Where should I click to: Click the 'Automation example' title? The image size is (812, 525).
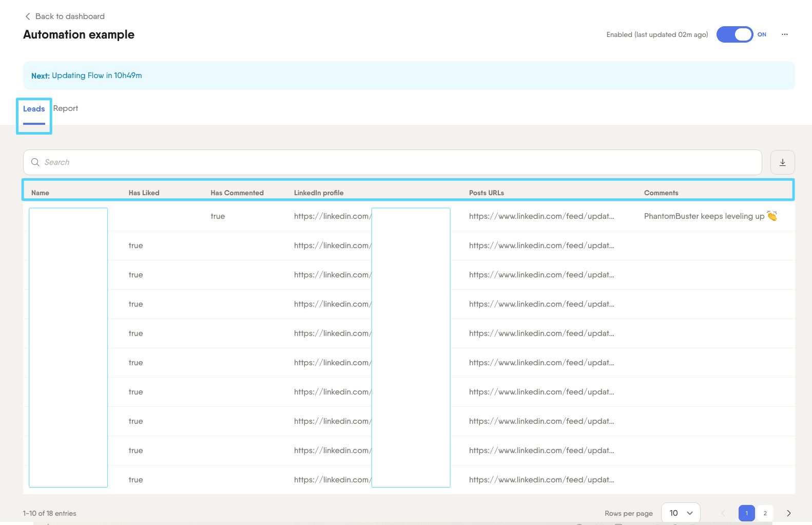[x=79, y=35]
